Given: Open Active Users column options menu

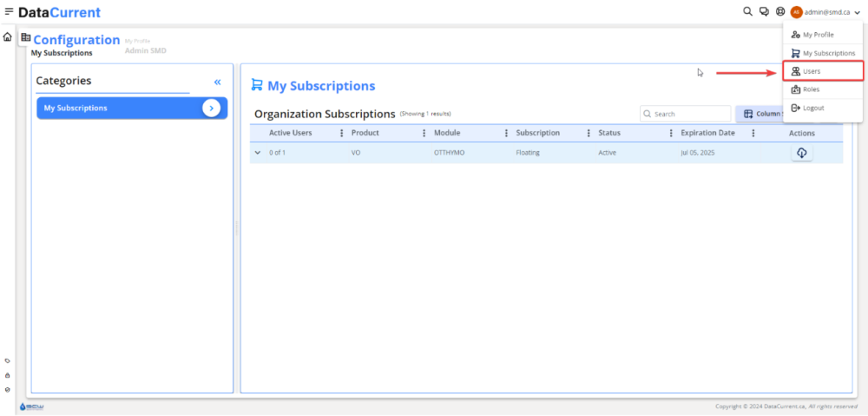Looking at the screenshot, I should point(341,133).
